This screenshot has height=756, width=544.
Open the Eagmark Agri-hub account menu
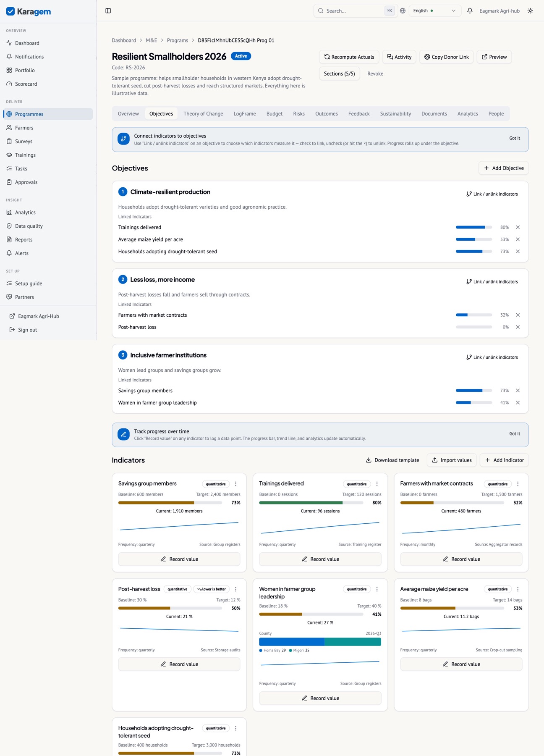point(500,10)
